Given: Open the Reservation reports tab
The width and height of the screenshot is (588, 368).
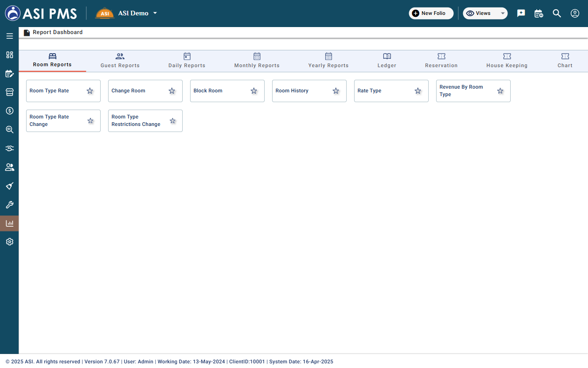Looking at the screenshot, I should [441, 61].
